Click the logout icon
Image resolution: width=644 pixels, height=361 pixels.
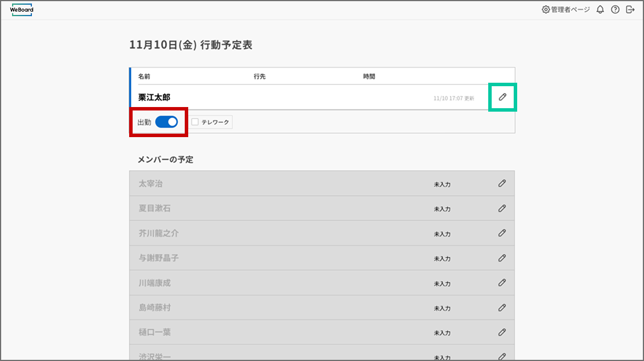[x=630, y=10]
